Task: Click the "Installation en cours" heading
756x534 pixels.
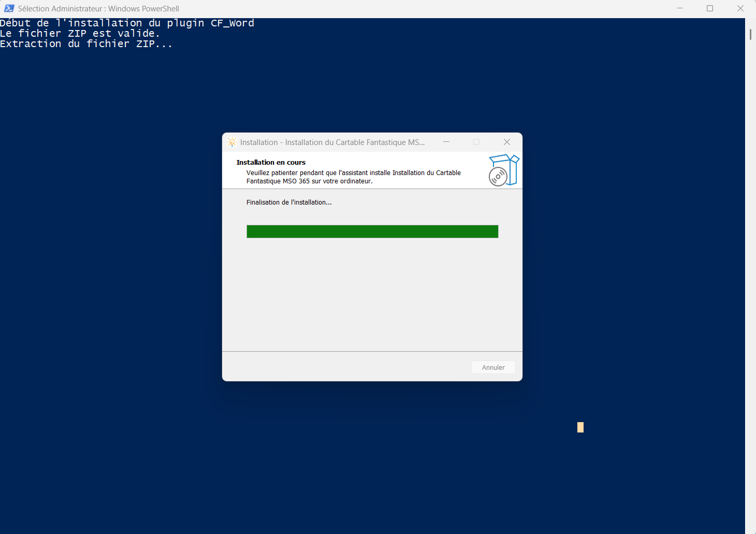Action: click(271, 162)
